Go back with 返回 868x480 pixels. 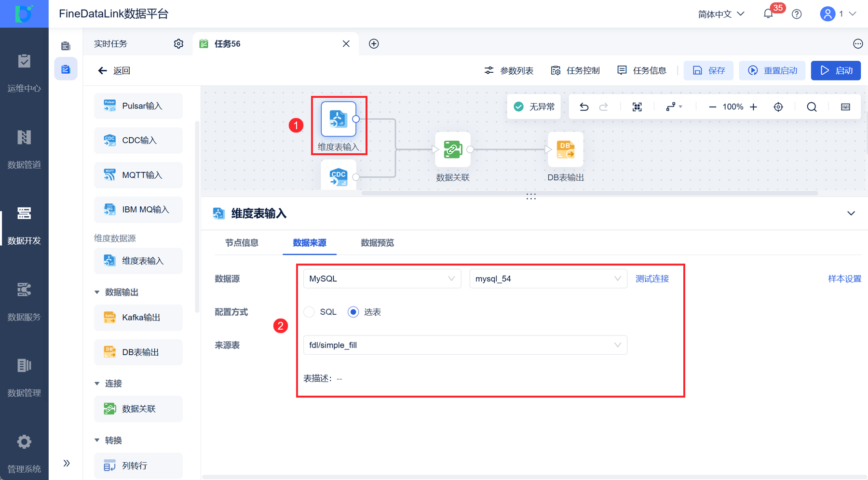pyautogui.click(x=114, y=71)
